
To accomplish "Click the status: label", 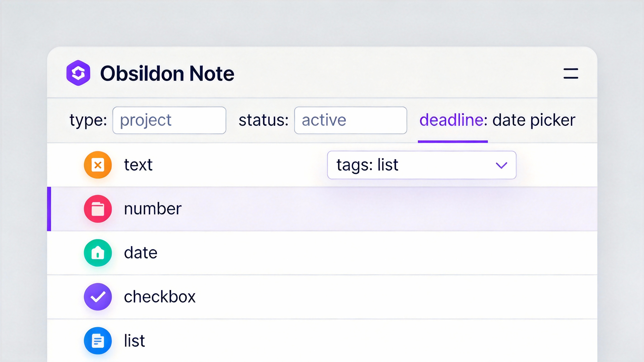I will pos(263,120).
